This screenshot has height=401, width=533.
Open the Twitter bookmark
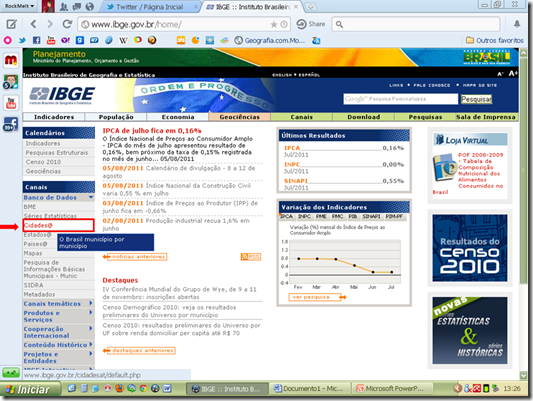point(22,40)
